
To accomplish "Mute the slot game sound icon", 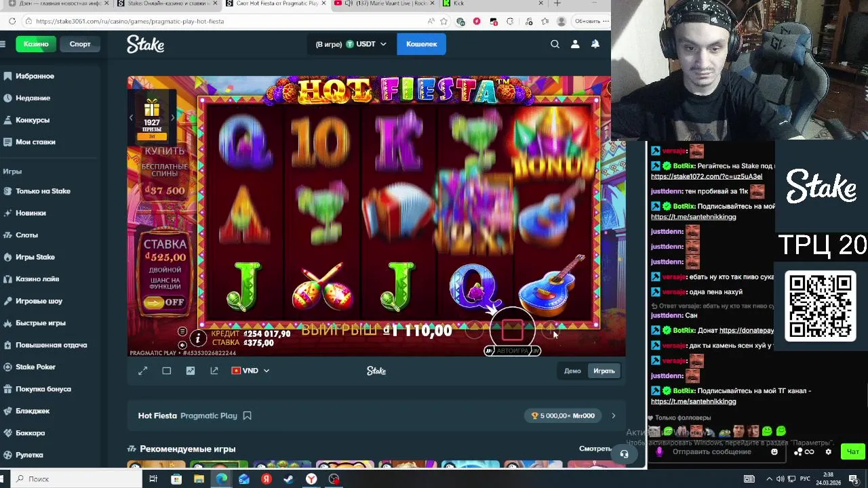I will (x=182, y=345).
